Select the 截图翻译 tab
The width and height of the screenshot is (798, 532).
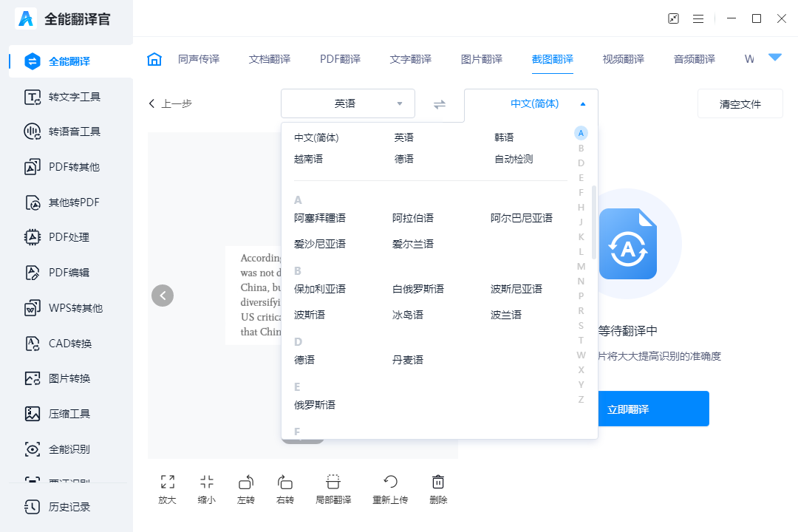click(553, 59)
